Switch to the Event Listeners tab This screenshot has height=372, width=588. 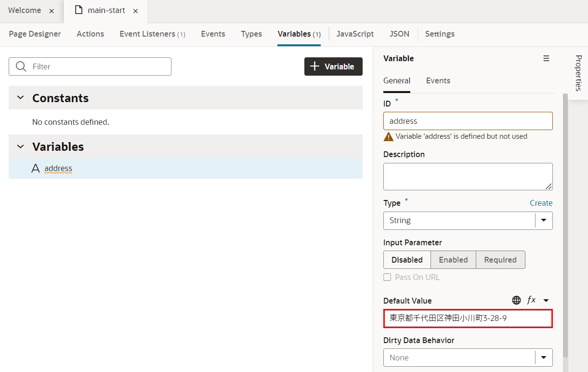tap(152, 34)
